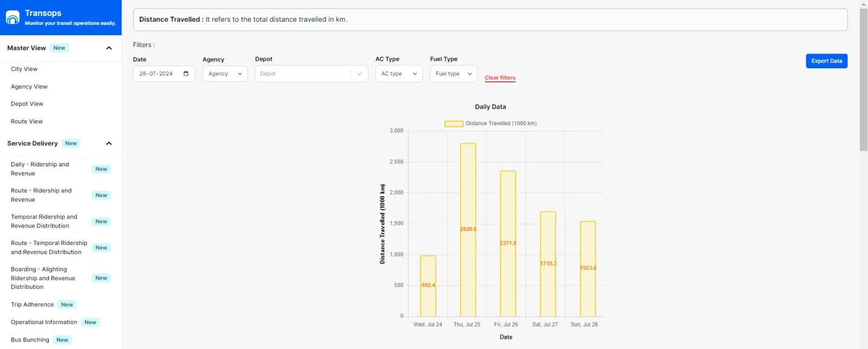Toggle Distance Travelled legend swatch
Viewport: 868px width, 349px height.
tap(454, 124)
